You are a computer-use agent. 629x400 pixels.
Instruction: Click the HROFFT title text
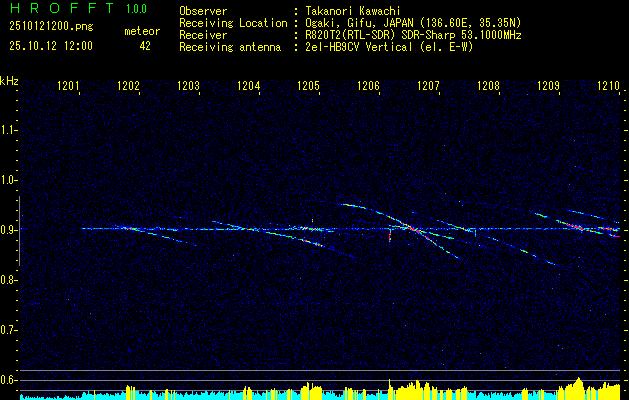point(62,8)
